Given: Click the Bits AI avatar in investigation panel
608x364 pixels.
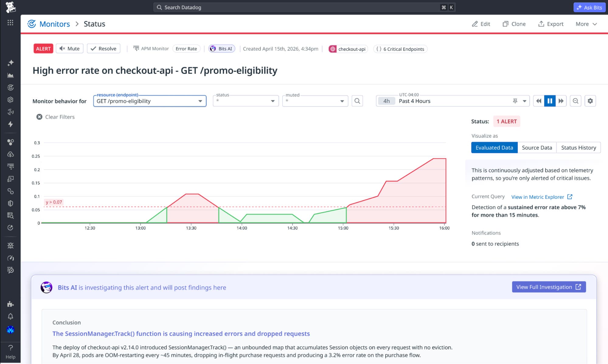Looking at the screenshot, I should click(x=47, y=287).
